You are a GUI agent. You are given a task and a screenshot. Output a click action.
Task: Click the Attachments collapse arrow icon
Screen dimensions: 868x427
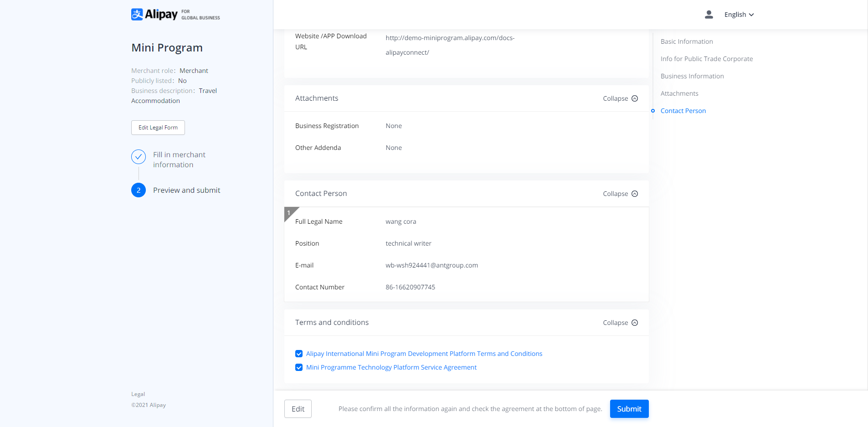coord(635,98)
